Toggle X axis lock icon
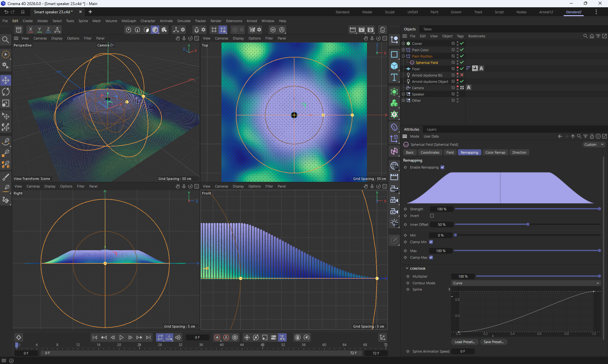This screenshot has height=364, width=608. pyautogui.click(x=30, y=30)
